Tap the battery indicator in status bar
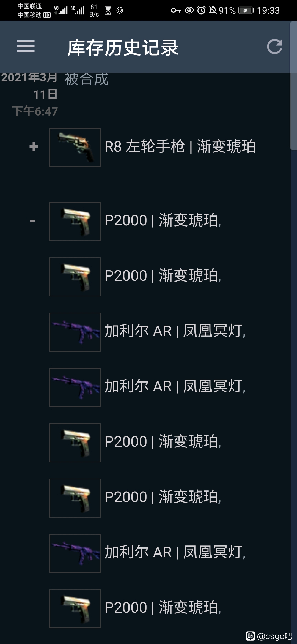 [x=246, y=10]
